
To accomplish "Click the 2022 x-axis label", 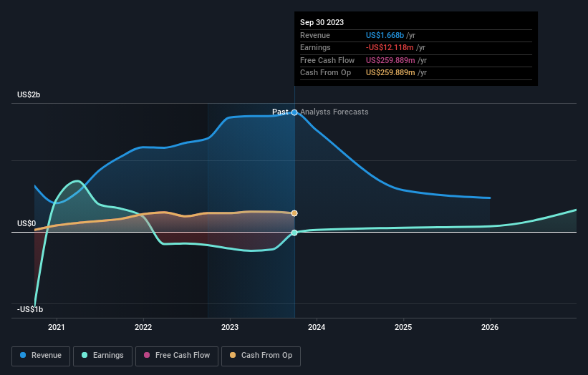I will [143, 327].
